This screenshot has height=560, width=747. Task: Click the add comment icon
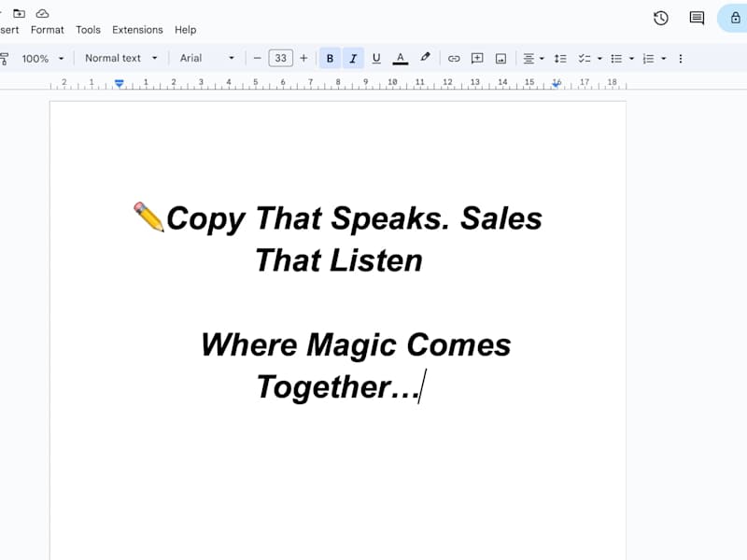point(477,58)
